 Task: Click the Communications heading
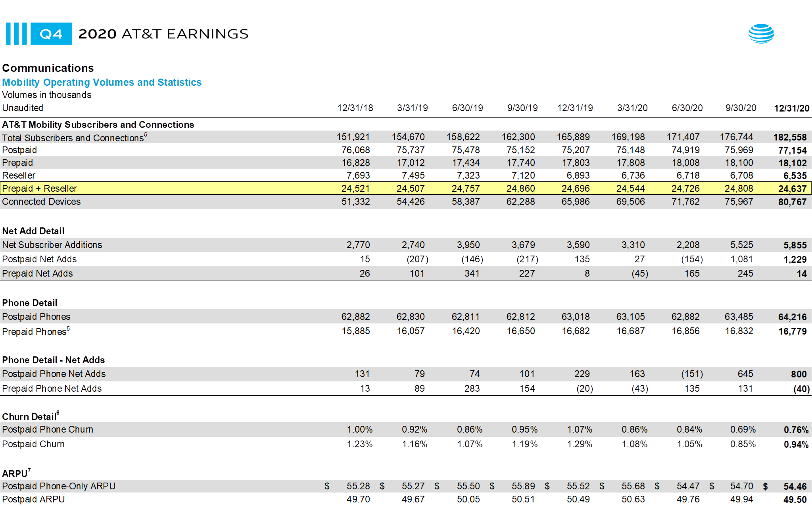pyautogui.click(x=48, y=68)
